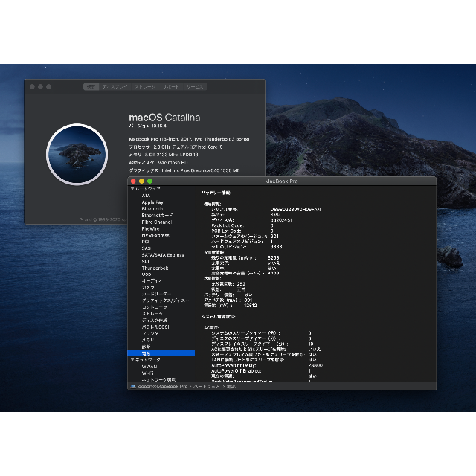This screenshot has height=476, width=476.
Task: Click the Intel Iris Plus Graphics 640 line
Action: pyautogui.click(x=184, y=170)
